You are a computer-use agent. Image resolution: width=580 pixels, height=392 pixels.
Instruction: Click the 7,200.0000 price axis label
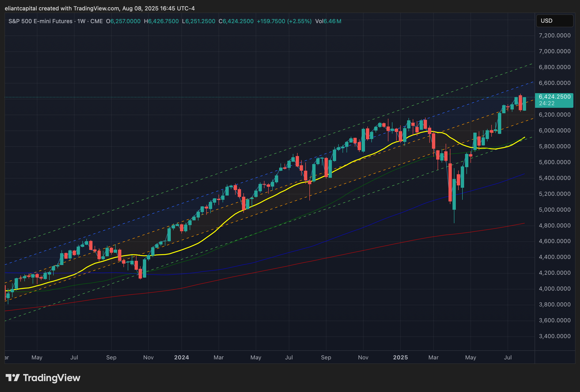tap(554, 35)
